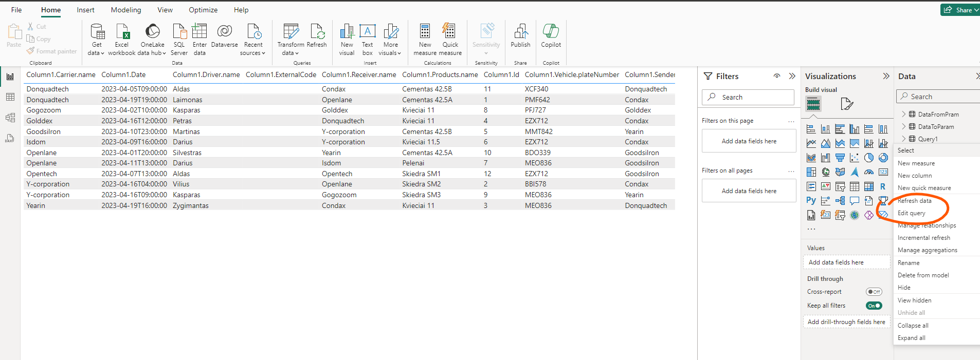
Task: Pick the Funnel visual
Action: 840,158
